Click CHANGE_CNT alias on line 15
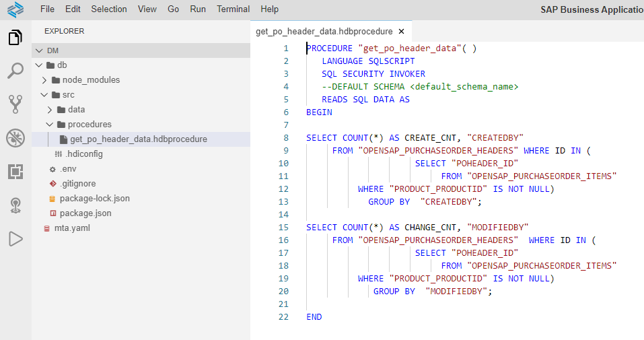Screen dimensions: 644x340 click(430, 228)
